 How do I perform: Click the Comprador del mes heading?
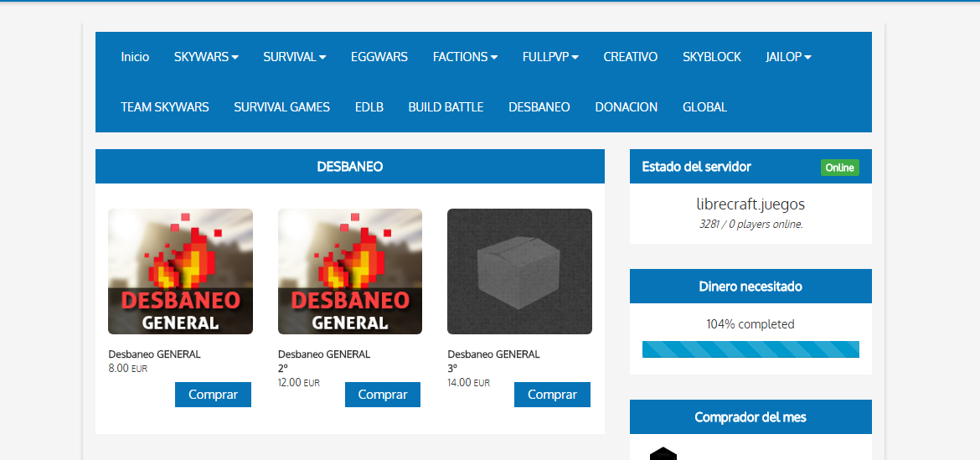pyautogui.click(x=750, y=417)
